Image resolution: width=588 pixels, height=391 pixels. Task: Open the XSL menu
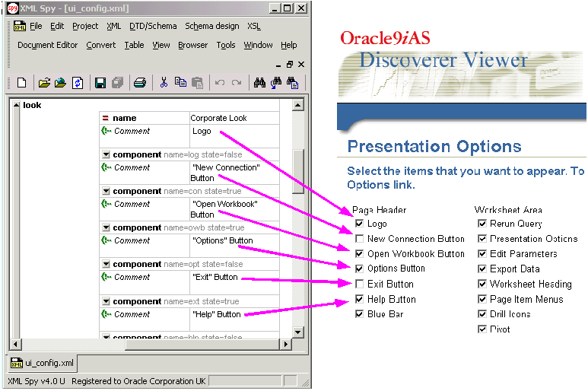254,26
